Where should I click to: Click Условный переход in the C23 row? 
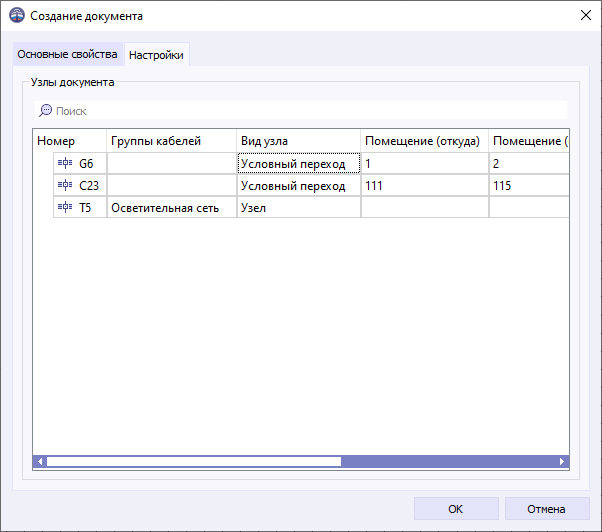coord(299,185)
